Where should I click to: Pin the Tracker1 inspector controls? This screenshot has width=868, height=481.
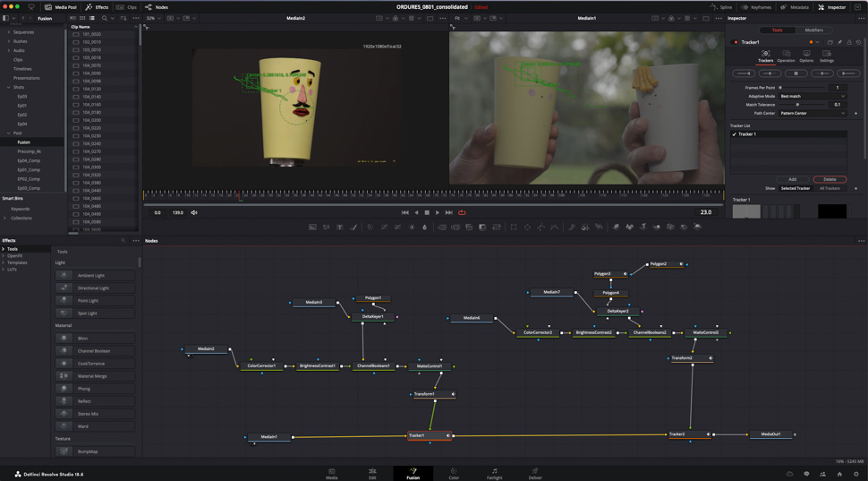click(839, 42)
